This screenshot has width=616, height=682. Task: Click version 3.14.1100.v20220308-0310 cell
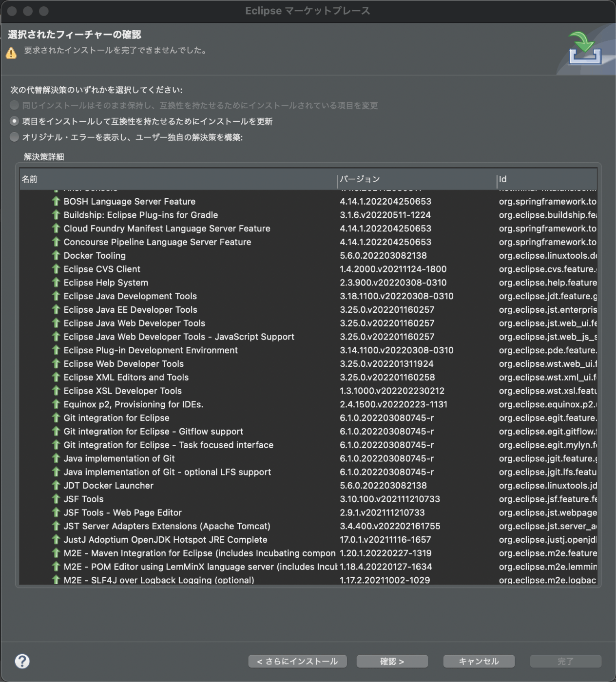click(397, 350)
